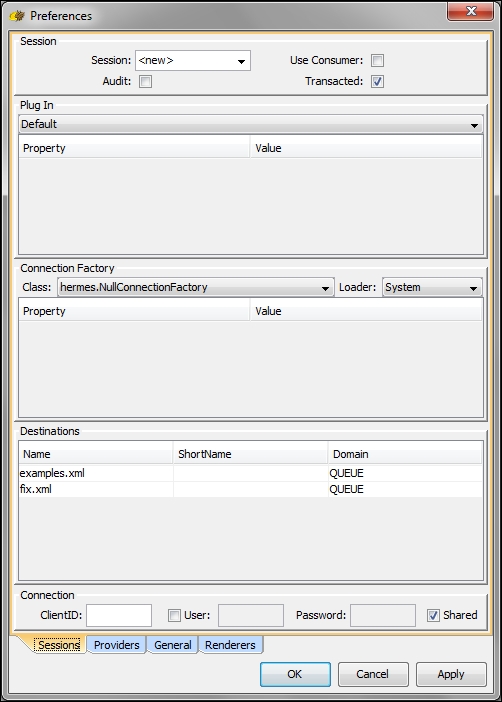Viewport: 502px width, 702px height.
Task: Click Value header in Plug In table
Action: tap(366, 148)
